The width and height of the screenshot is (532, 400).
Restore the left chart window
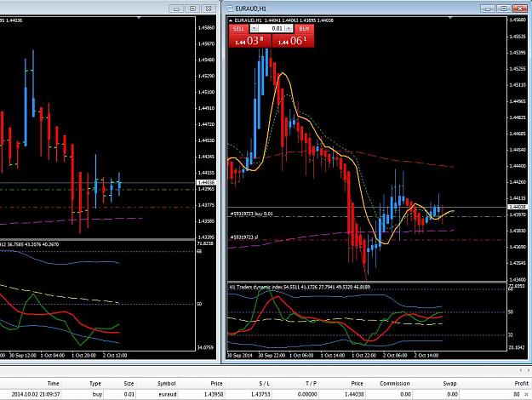(x=192, y=9)
